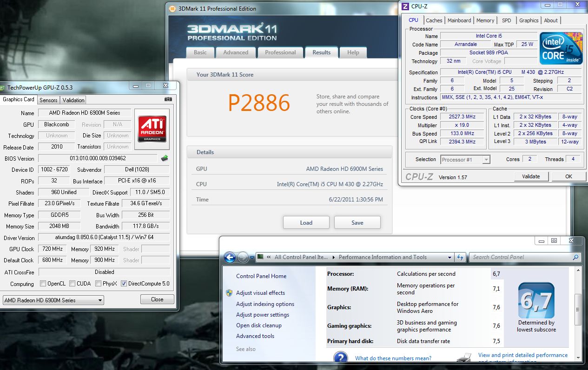This screenshot has width=588, height=370.
Task: Click the Intel Core i5 inside logo
Action: tap(561, 48)
